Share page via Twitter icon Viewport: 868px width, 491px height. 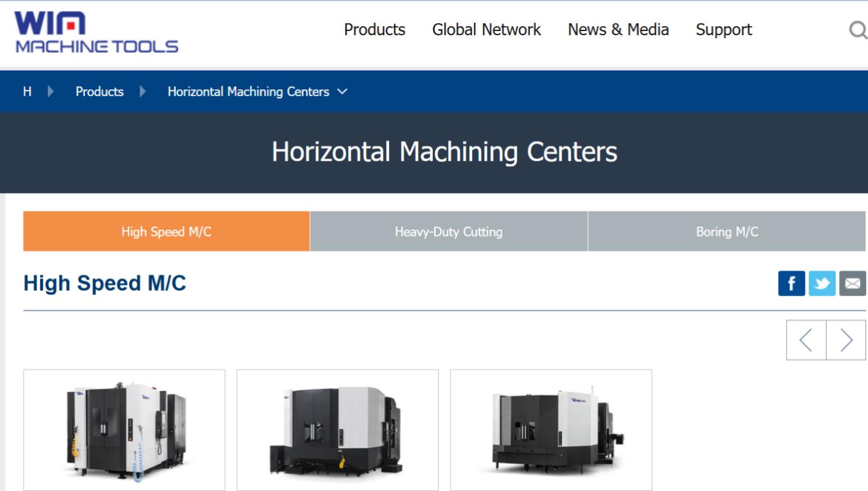click(x=822, y=283)
